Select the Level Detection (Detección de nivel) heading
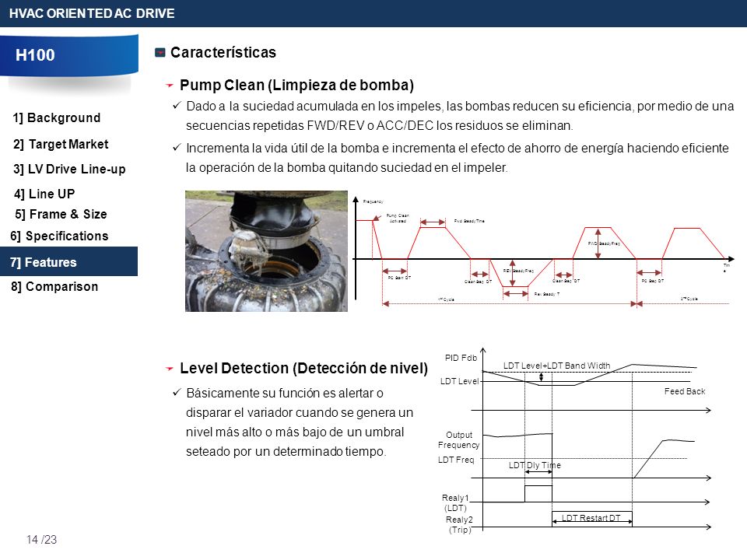 click(x=304, y=368)
